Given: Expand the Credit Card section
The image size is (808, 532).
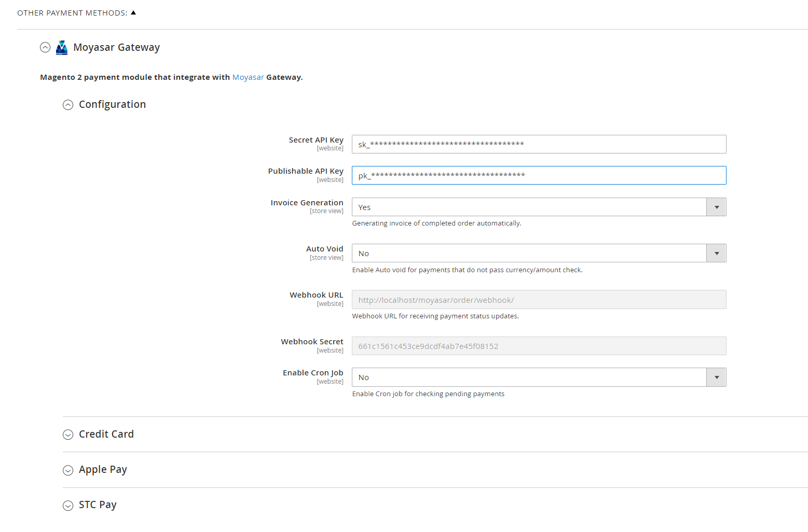Looking at the screenshot, I should 68,435.
